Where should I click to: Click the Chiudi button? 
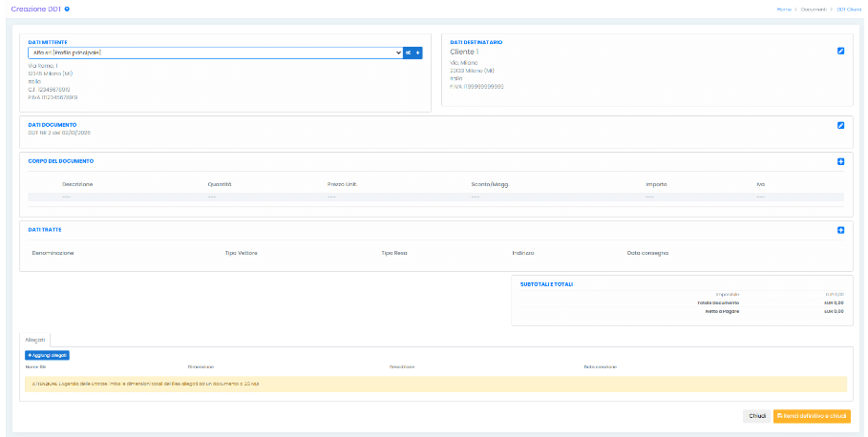point(756,416)
